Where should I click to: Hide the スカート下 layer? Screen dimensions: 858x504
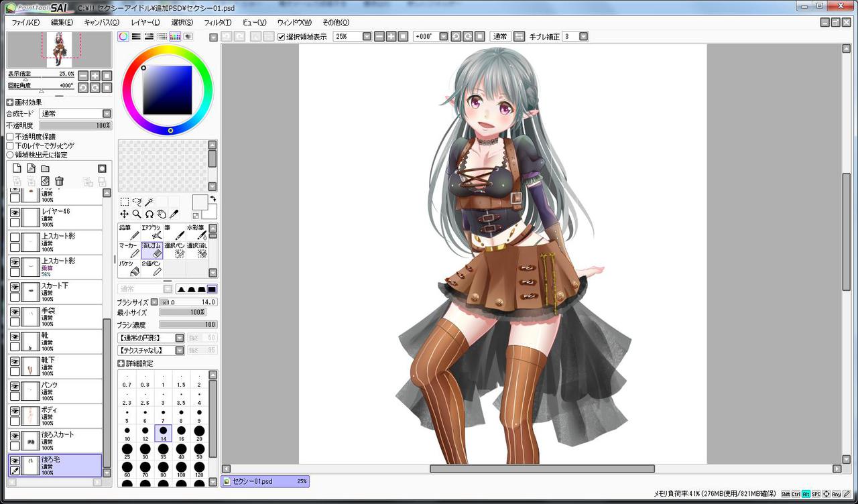tap(15, 286)
